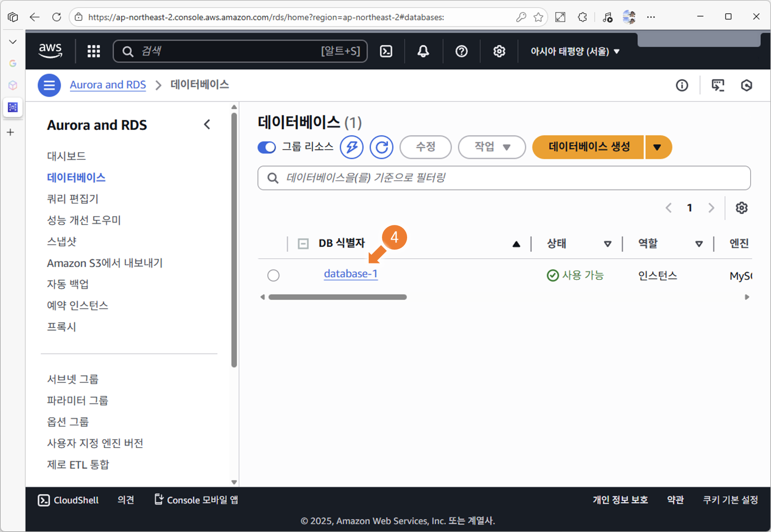Add a new item with sidebar plus icon
This screenshot has height=532, width=771.
pos(11,132)
